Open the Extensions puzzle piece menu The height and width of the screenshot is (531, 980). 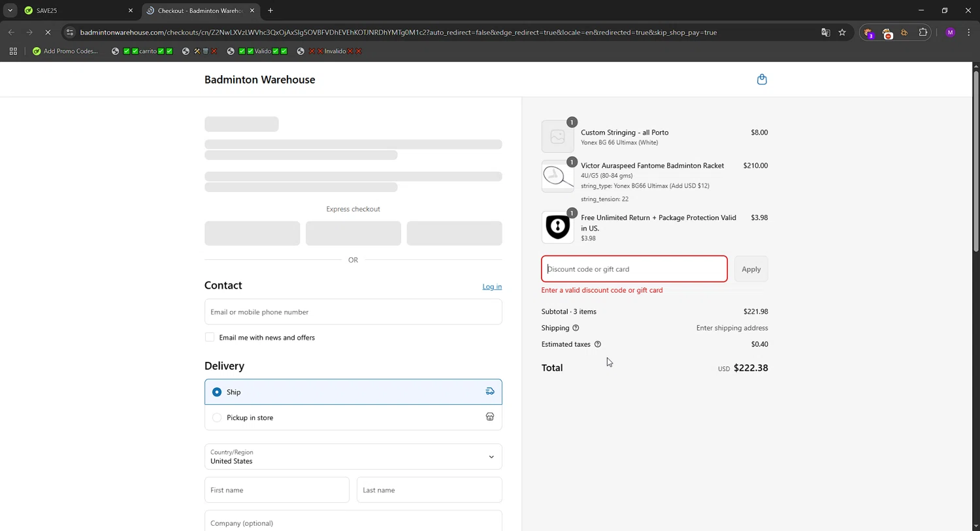923,33
